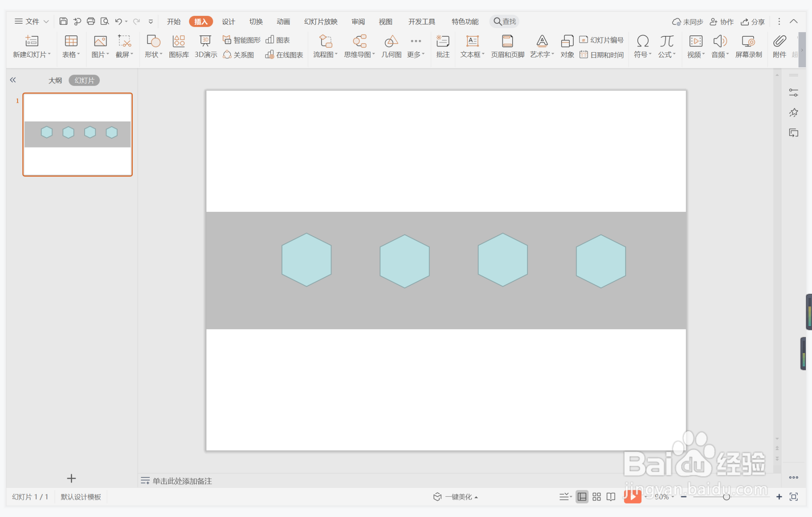Start the 屏幕录制 screen recording tool

click(x=748, y=46)
